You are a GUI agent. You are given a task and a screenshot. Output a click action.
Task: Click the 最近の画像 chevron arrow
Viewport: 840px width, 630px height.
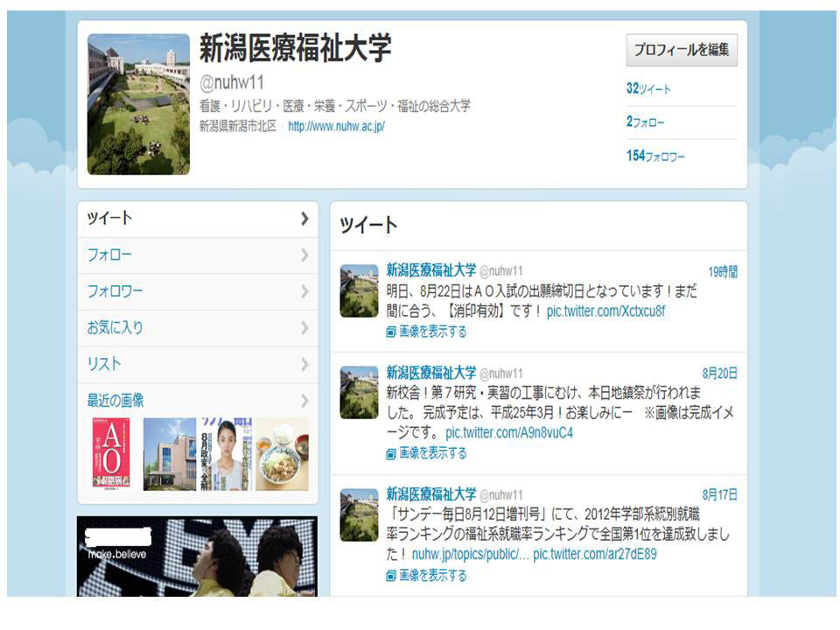pos(304,401)
